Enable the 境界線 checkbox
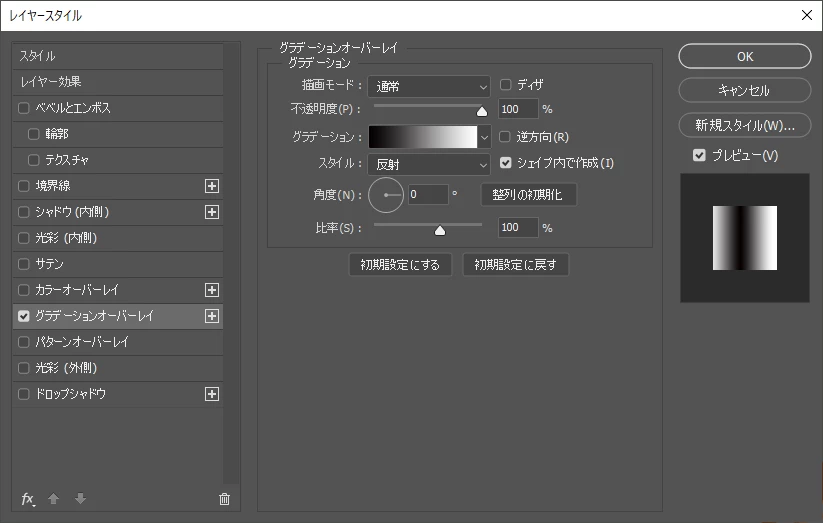The height and width of the screenshot is (523, 823). (x=24, y=186)
